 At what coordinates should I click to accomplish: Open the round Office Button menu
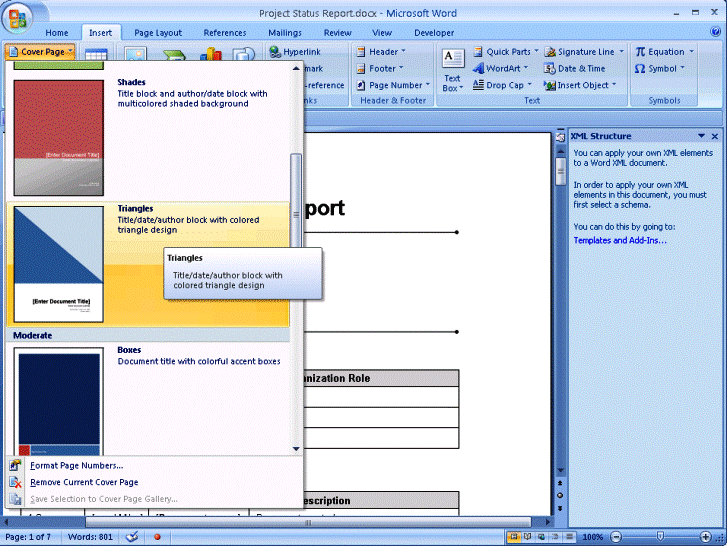(18, 19)
